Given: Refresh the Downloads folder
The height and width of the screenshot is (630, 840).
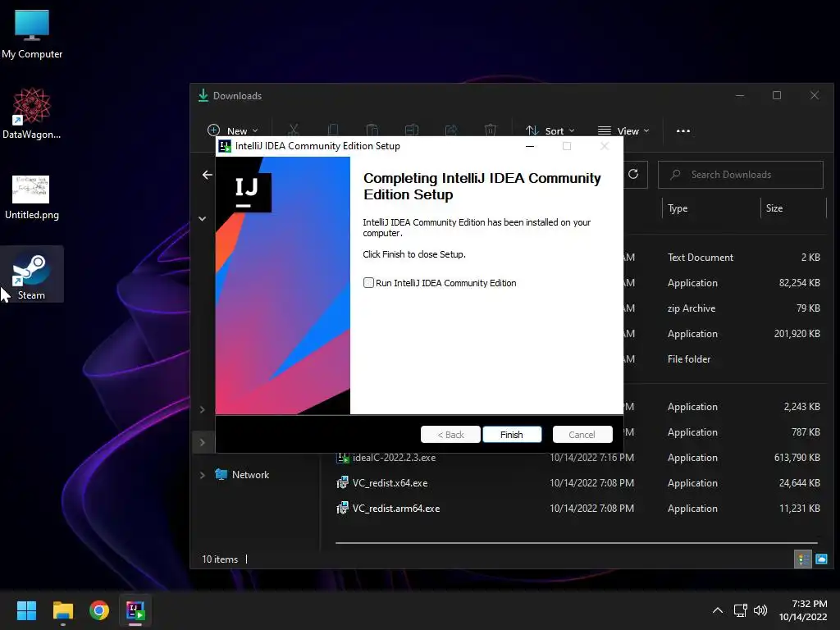Looking at the screenshot, I should pyautogui.click(x=633, y=174).
